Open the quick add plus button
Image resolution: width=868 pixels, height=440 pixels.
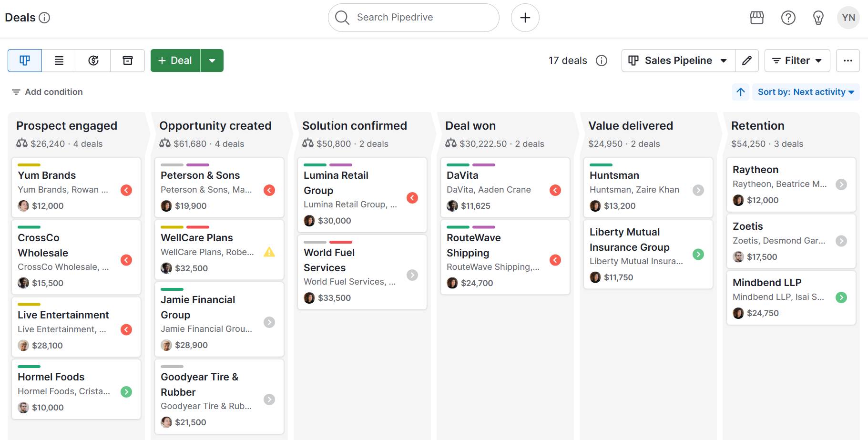[x=525, y=18]
